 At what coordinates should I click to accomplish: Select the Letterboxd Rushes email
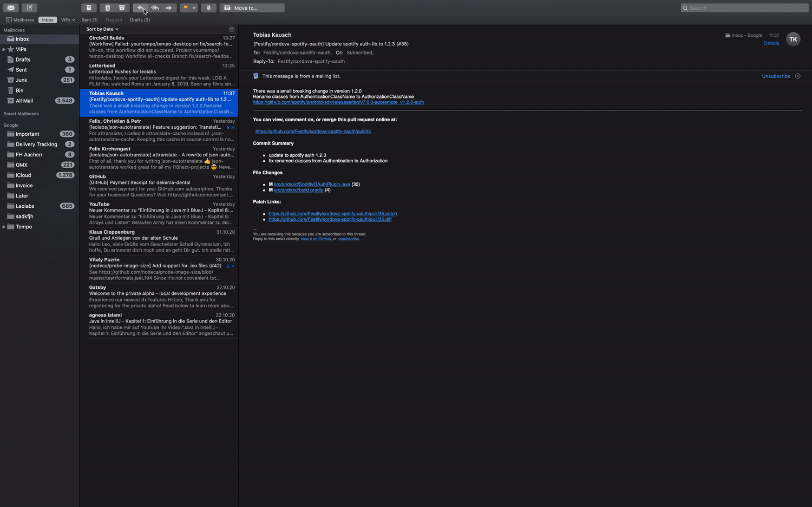pyautogui.click(x=159, y=75)
